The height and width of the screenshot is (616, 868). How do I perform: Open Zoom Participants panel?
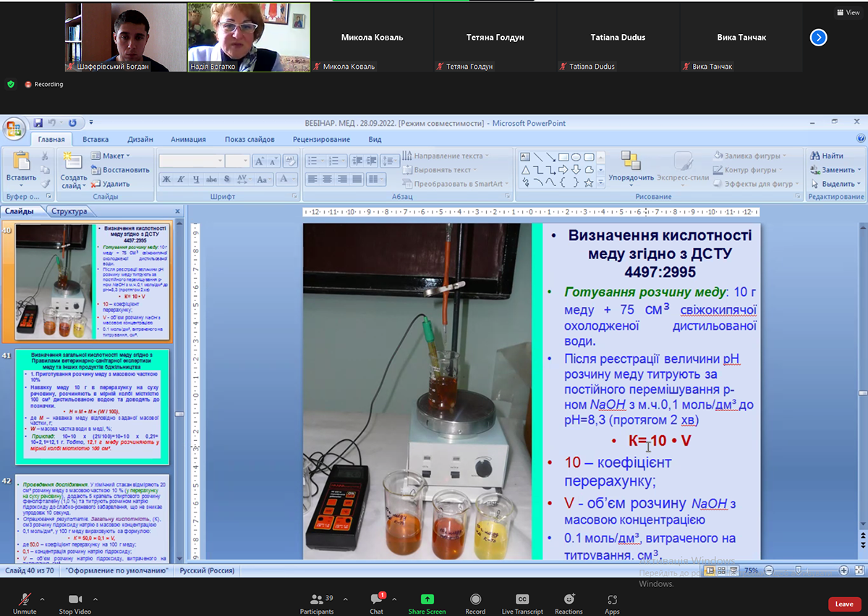pos(317,603)
